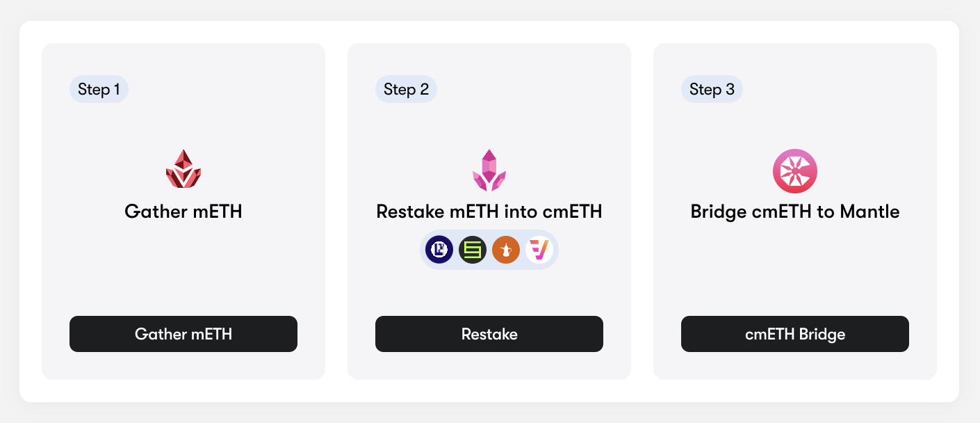Click the pink 'V' protocol icon
This screenshot has height=423, width=980.
point(540,248)
